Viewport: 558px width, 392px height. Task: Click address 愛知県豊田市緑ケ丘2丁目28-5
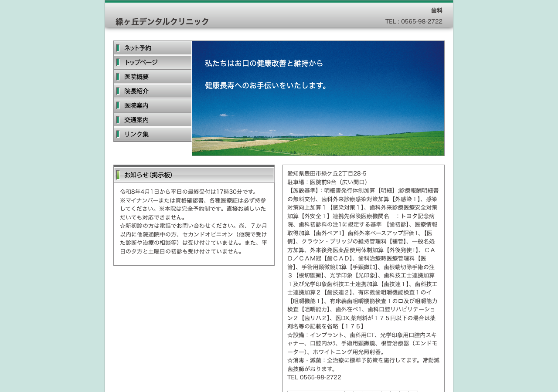(x=327, y=173)
